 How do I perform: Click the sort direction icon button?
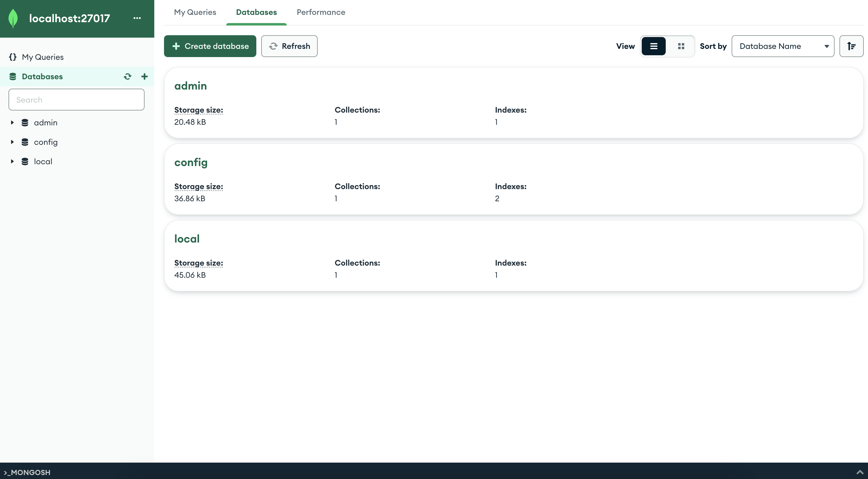tap(851, 46)
